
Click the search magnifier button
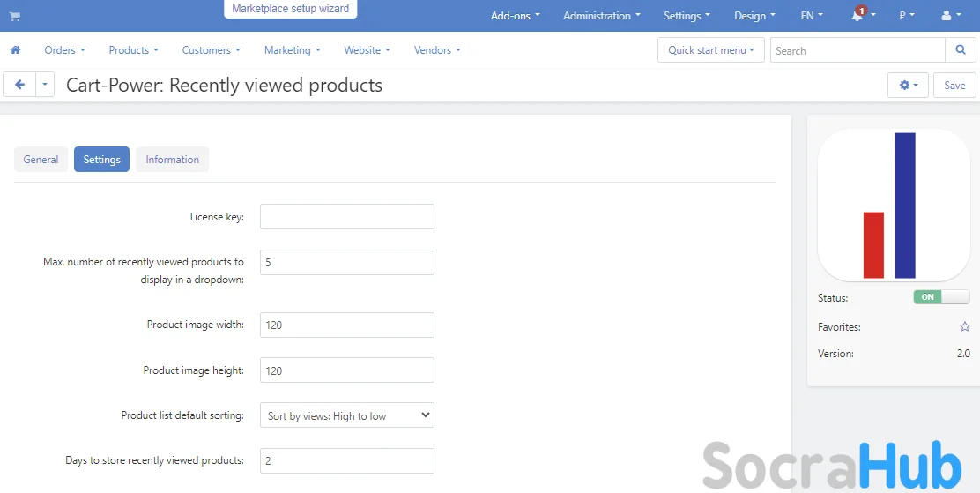pyautogui.click(x=959, y=50)
